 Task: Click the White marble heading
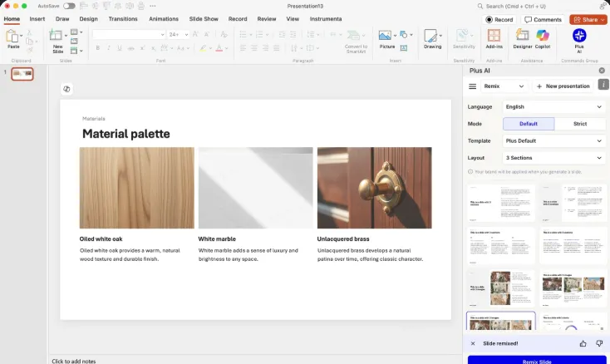[x=217, y=239]
